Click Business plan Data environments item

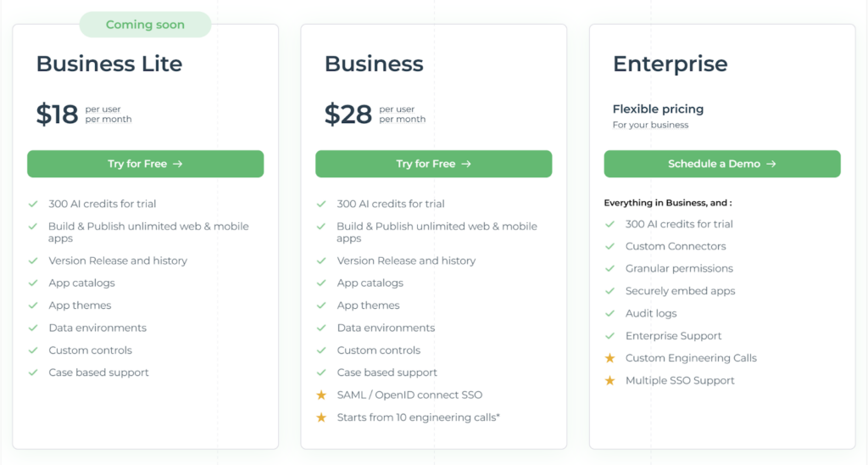click(x=386, y=328)
